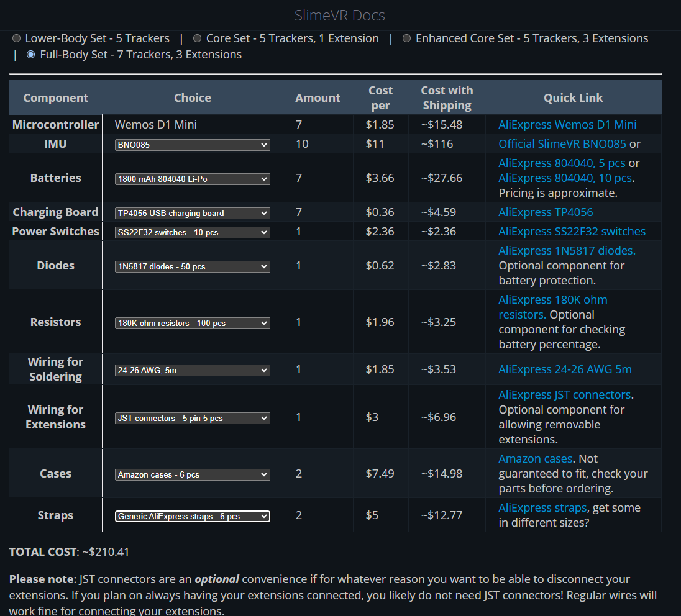Follow AliExpress 1N5817 diodes link
The width and height of the screenshot is (681, 616).
(567, 250)
